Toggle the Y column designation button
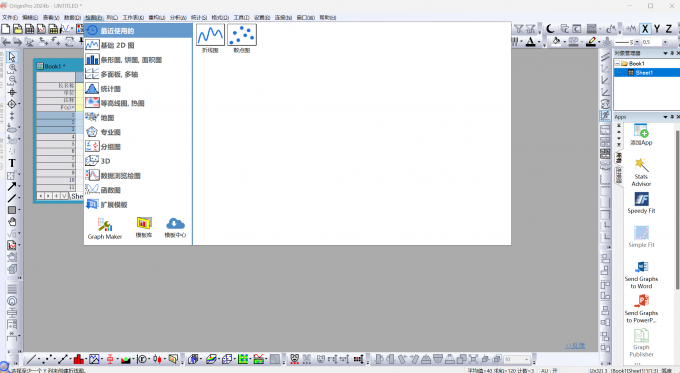The height and width of the screenshot is (373, 680). tap(657, 29)
